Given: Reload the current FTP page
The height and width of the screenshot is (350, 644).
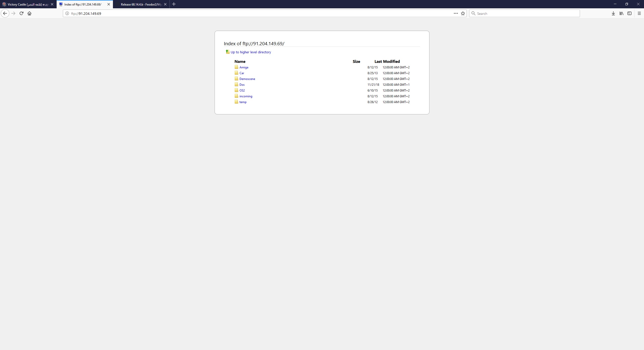Looking at the screenshot, I should [21, 13].
